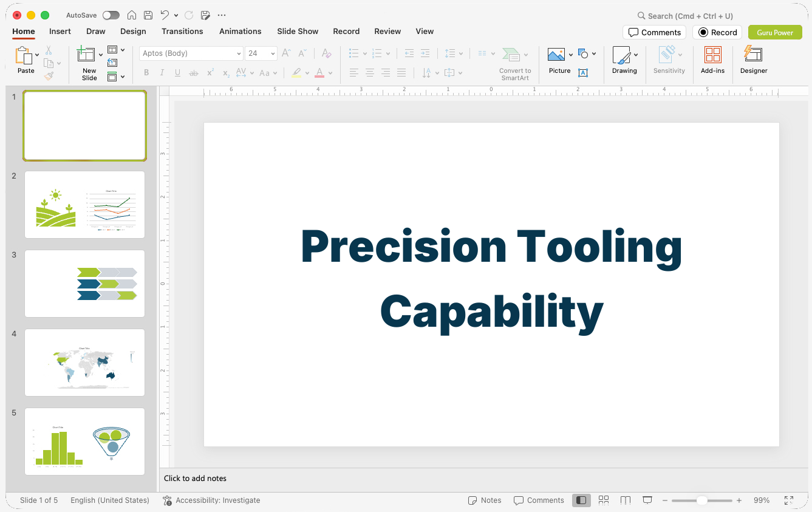Justify the text
Viewport: 812px width, 512px height.
pyautogui.click(x=401, y=73)
